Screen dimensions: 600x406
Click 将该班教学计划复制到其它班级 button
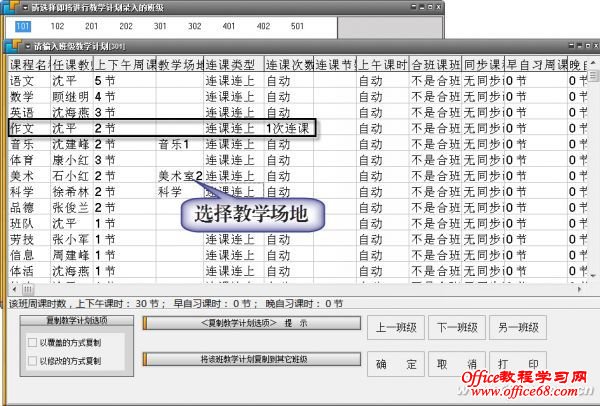[252, 359]
